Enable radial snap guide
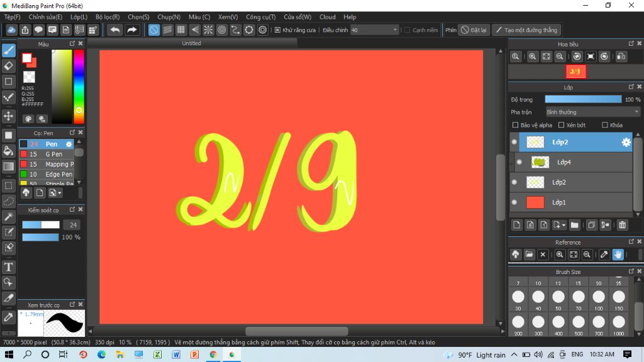The height and width of the screenshot is (362, 644). click(x=208, y=30)
